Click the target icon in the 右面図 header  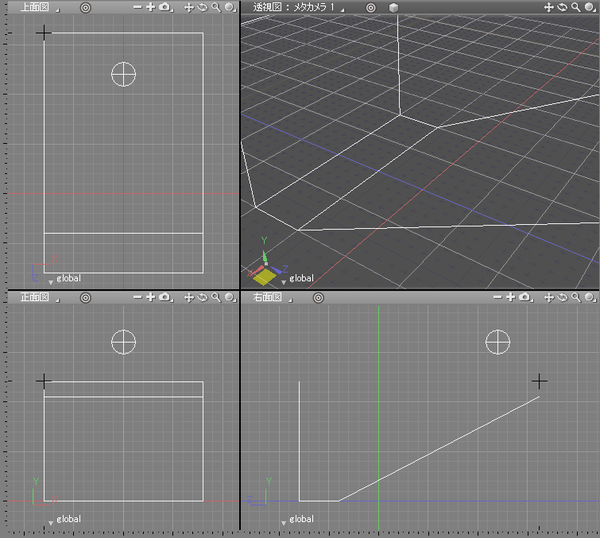pos(318,298)
